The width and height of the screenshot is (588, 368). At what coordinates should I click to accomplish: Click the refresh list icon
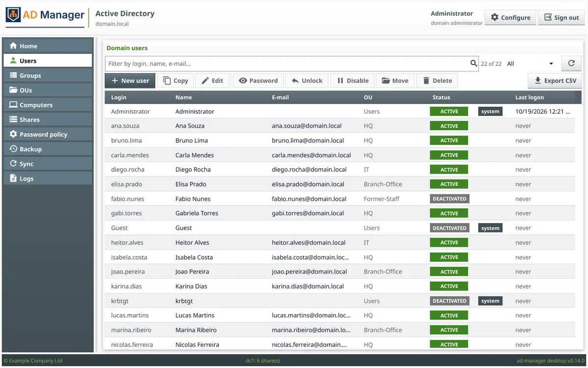[x=571, y=63]
